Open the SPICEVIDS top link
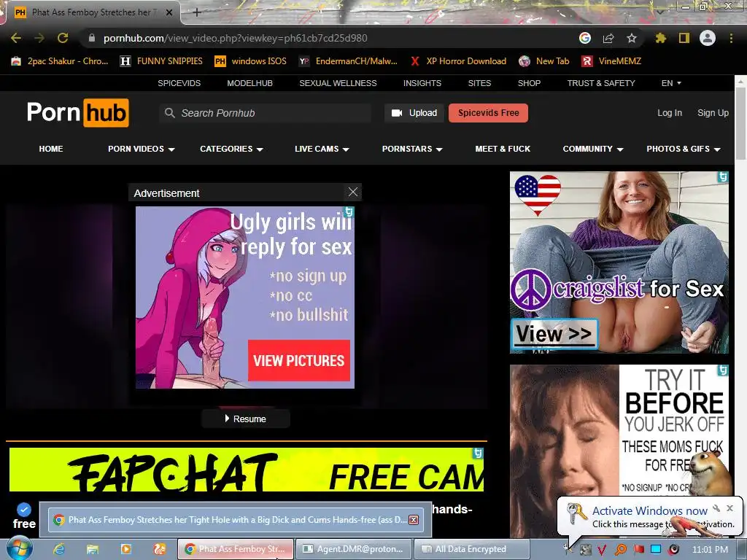This screenshot has height=560, width=747. point(179,83)
